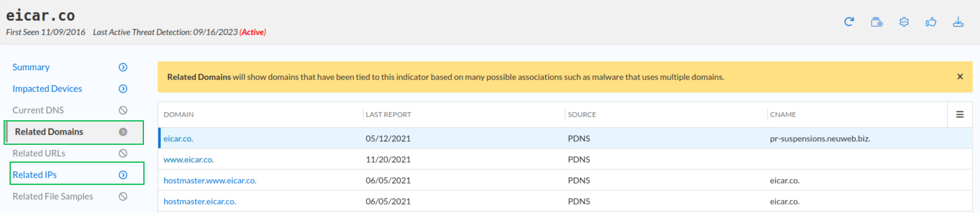Click the download icon in the header
980x213 pixels.
click(x=958, y=22)
